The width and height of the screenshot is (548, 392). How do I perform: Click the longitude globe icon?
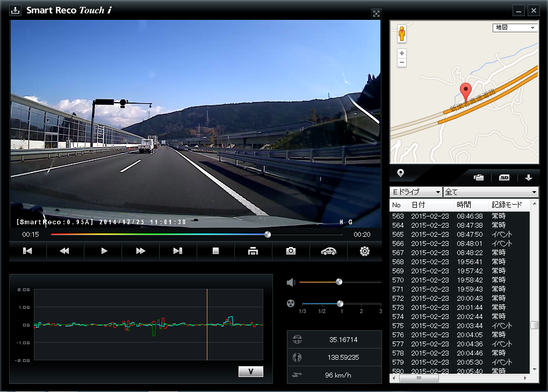coord(297,357)
